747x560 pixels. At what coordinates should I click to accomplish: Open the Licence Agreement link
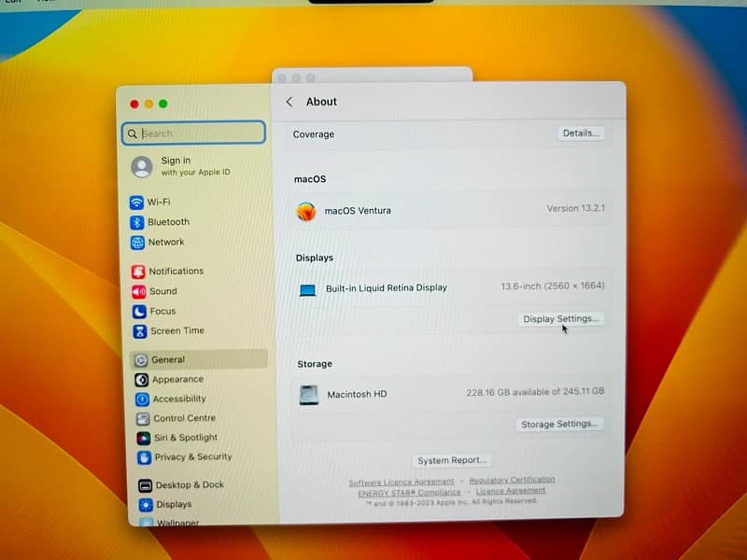tap(510, 491)
